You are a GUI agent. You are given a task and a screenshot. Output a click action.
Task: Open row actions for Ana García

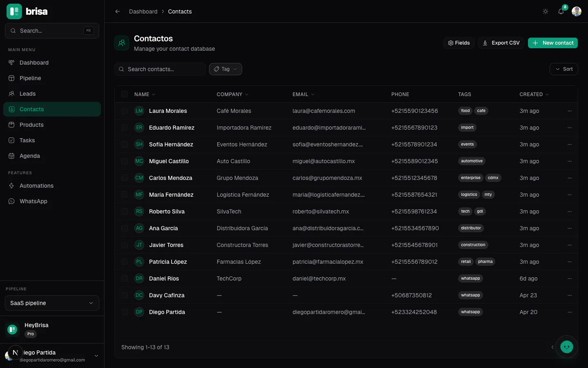(570, 228)
